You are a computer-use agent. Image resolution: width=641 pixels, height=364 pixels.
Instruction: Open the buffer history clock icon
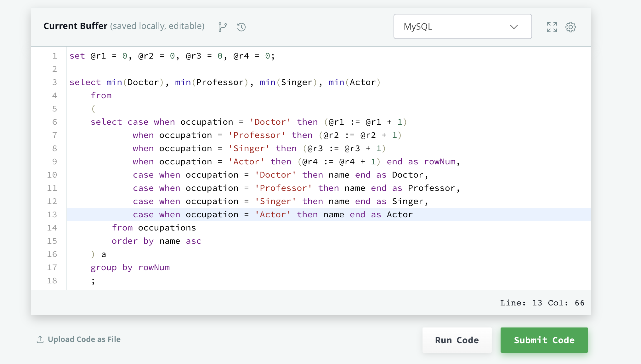[x=241, y=27]
